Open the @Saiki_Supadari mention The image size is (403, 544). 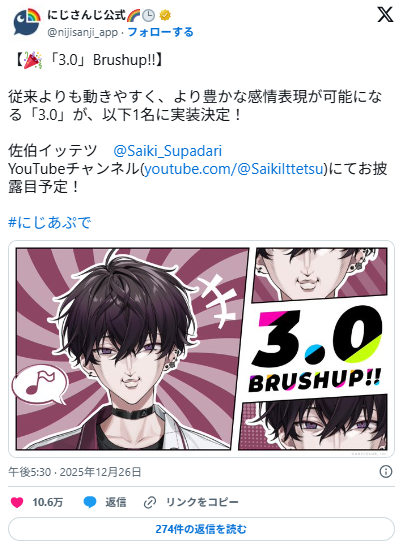tap(168, 151)
